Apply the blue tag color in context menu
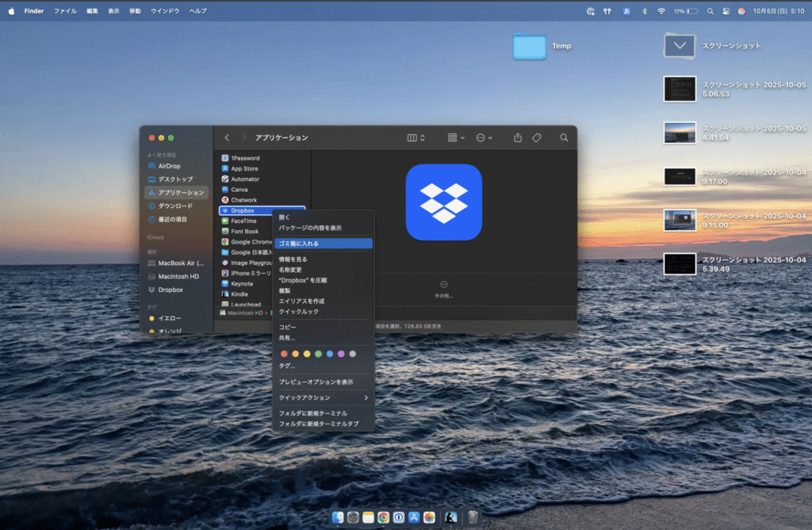This screenshot has height=530, width=812. tap(330, 353)
